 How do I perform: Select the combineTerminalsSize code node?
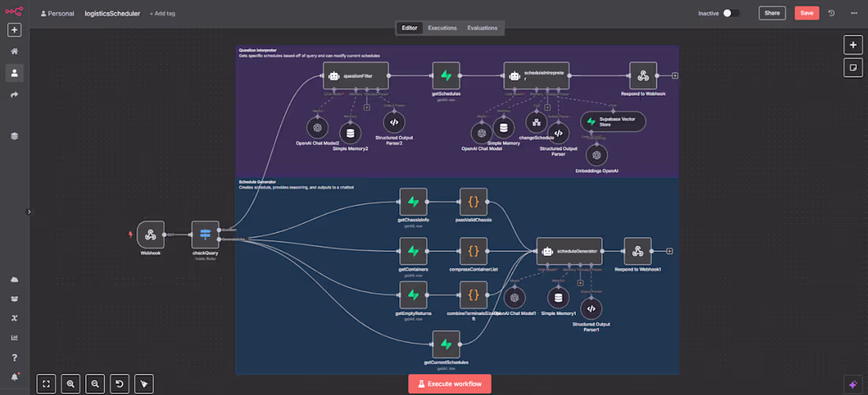point(473,295)
